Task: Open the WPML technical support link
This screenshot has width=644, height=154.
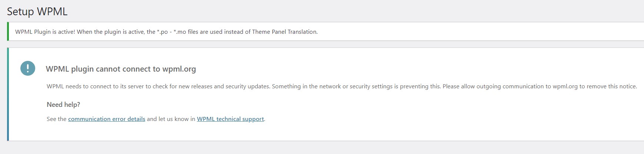Action: tap(230, 119)
